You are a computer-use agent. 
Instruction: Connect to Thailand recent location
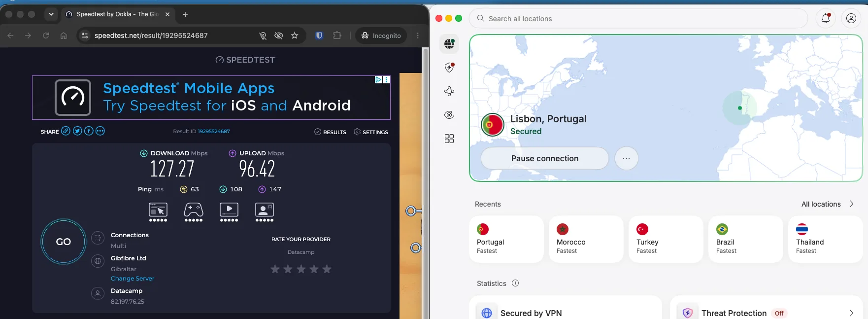(826, 239)
